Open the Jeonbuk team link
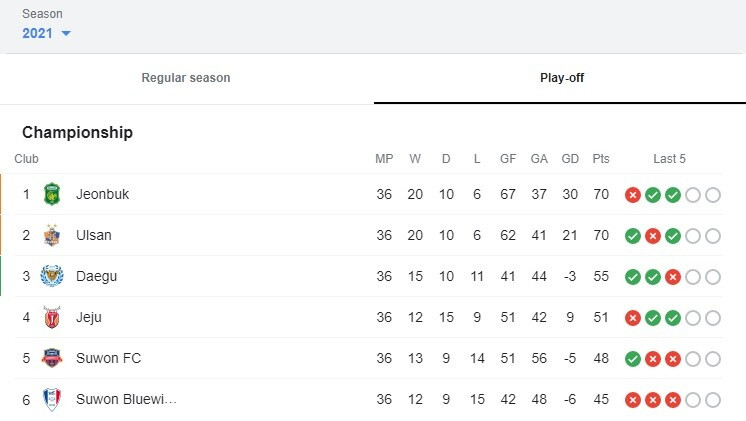Viewport: 746px width, 421px height. pyautogui.click(x=102, y=194)
